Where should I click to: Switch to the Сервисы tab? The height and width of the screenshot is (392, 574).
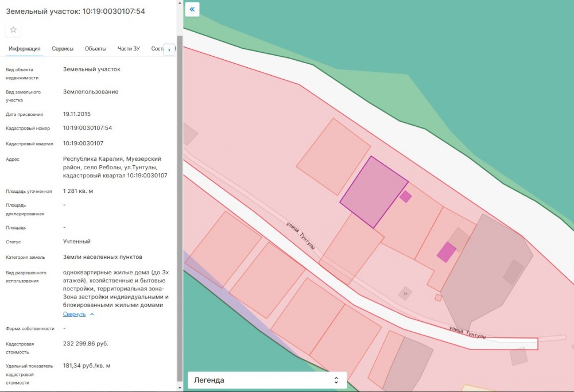63,49
